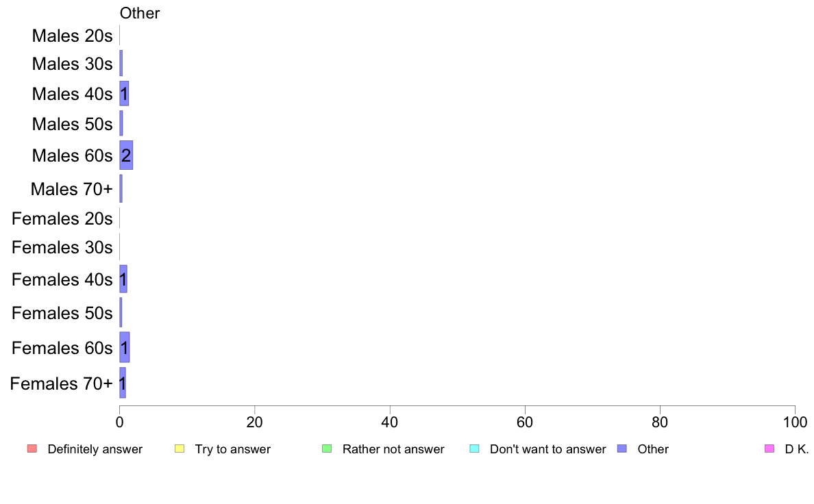Click the 100 axis tick label
This screenshot has height=504, width=814.
tap(795, 422)
